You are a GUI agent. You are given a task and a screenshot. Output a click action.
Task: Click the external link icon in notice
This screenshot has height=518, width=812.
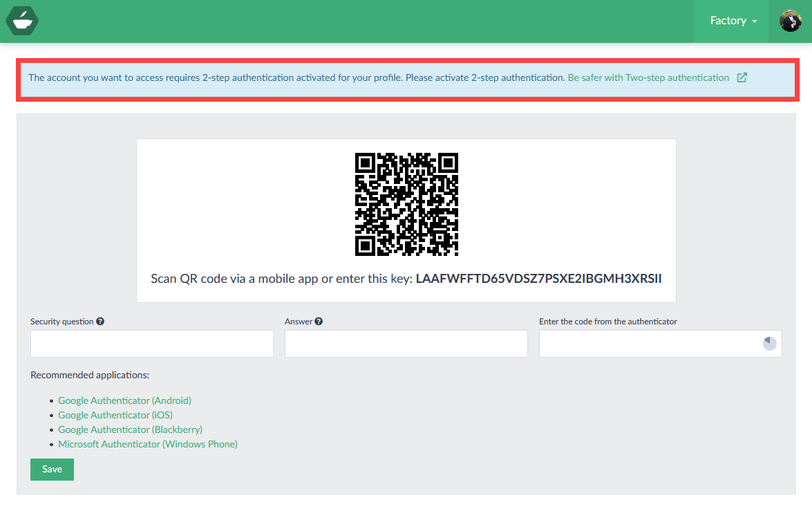click(742, 77)
